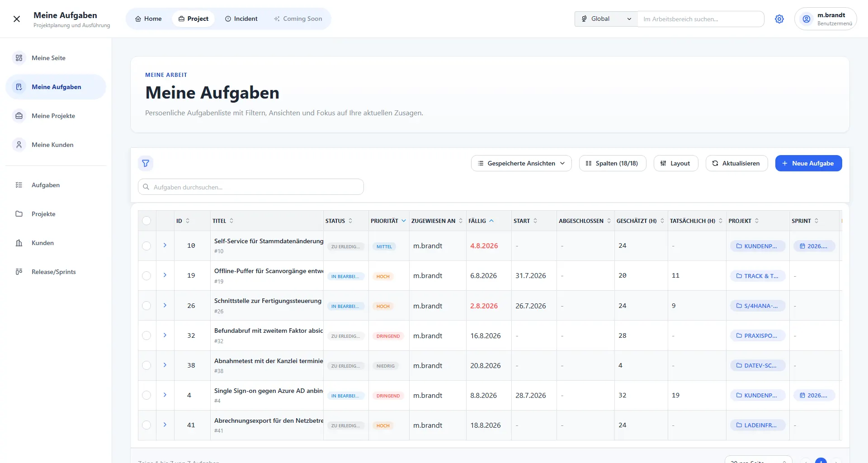868x463 pixels.
Task: Select task 41 Abrechnungsexport checkbox
Action: pos(146,425)
